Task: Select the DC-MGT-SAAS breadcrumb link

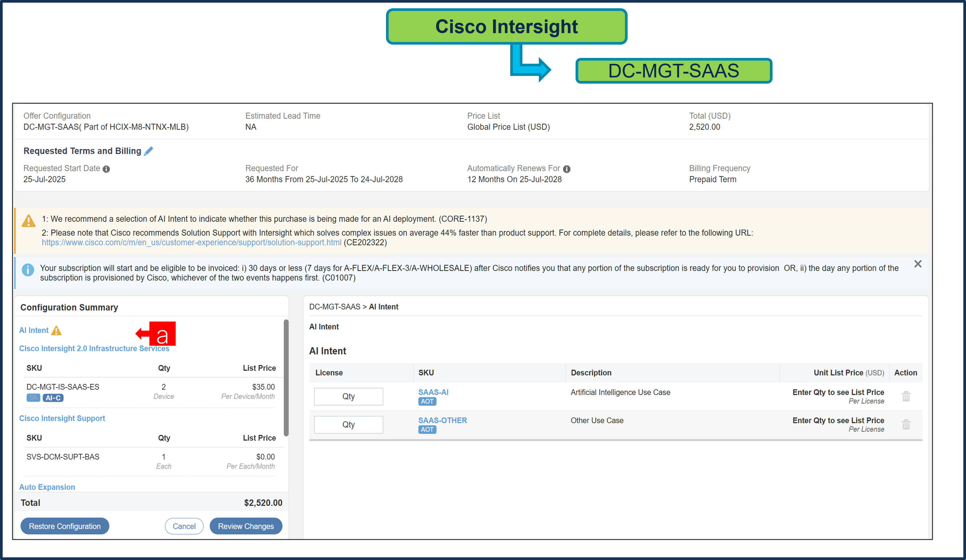Action: coord(335,306)
